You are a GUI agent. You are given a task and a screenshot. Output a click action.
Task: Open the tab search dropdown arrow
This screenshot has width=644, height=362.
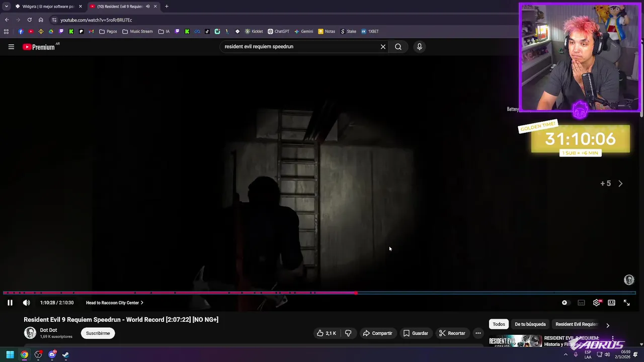coord(6,7)
